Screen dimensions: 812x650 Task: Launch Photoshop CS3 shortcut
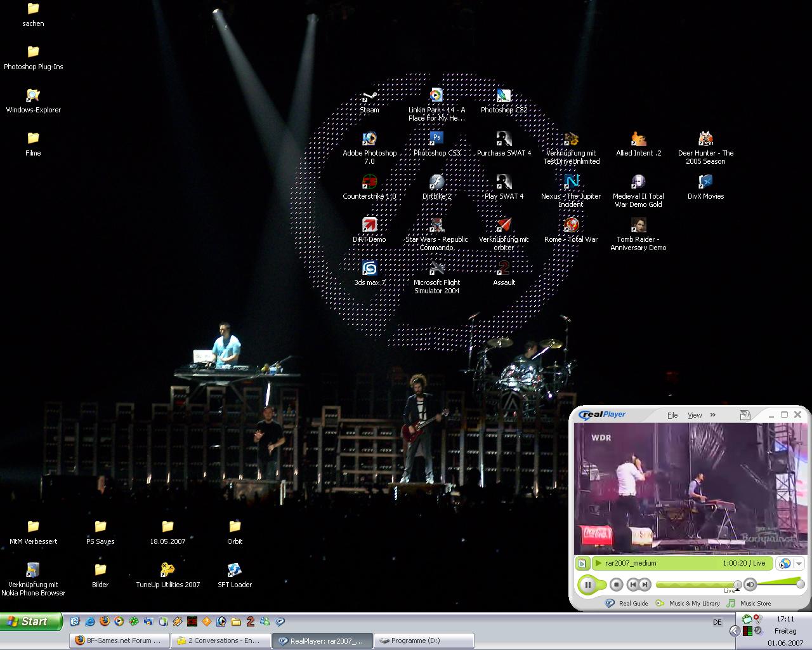(x=436, y=145)
